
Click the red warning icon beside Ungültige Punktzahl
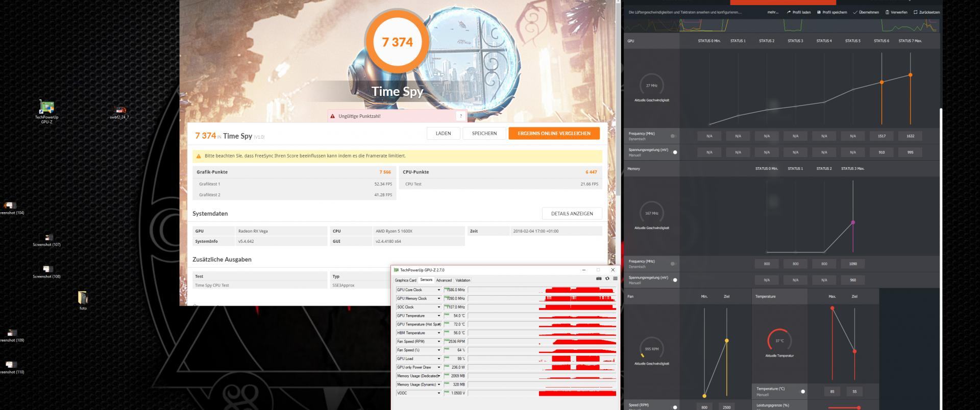(x=333, y=116)
